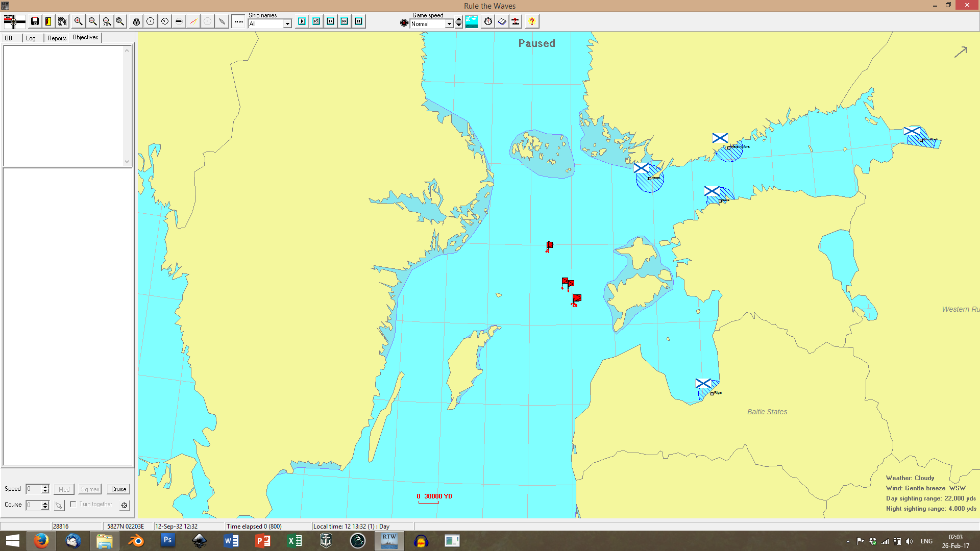Click the stopwatch icon in toolbar
The width and height of the screenshot is (980, 551).
coord(488,21)
